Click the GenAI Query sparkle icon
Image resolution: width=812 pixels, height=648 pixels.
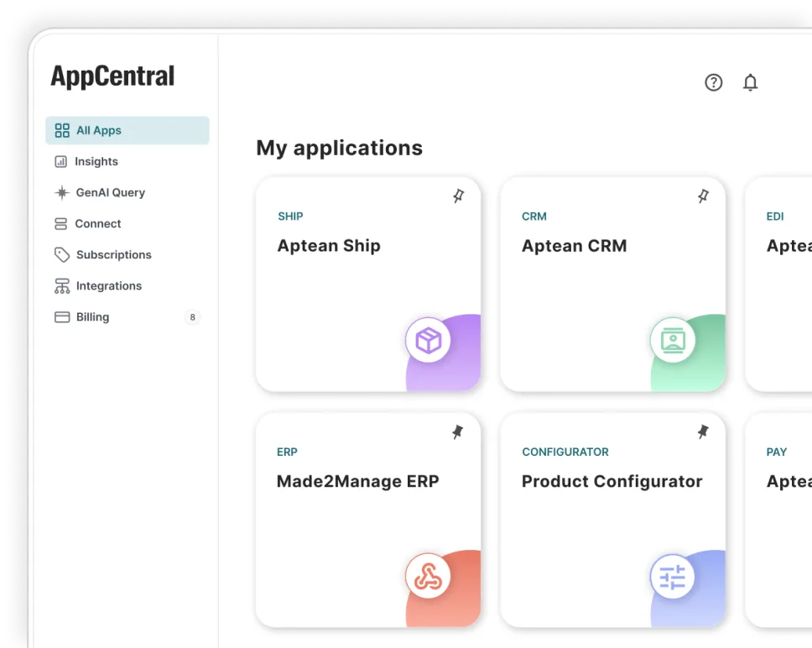[62, 193]
